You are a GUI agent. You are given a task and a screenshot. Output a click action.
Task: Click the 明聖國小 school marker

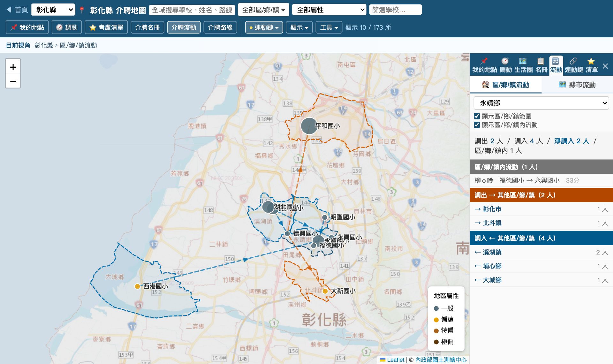(325, 217)
